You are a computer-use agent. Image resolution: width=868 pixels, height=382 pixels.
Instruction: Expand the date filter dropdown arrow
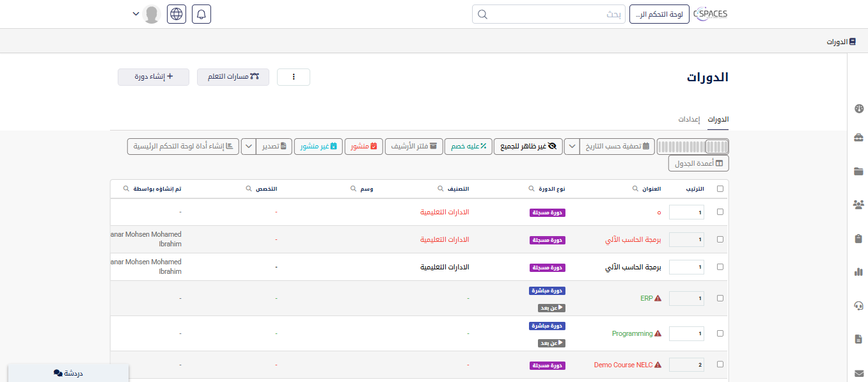[572, 147]
